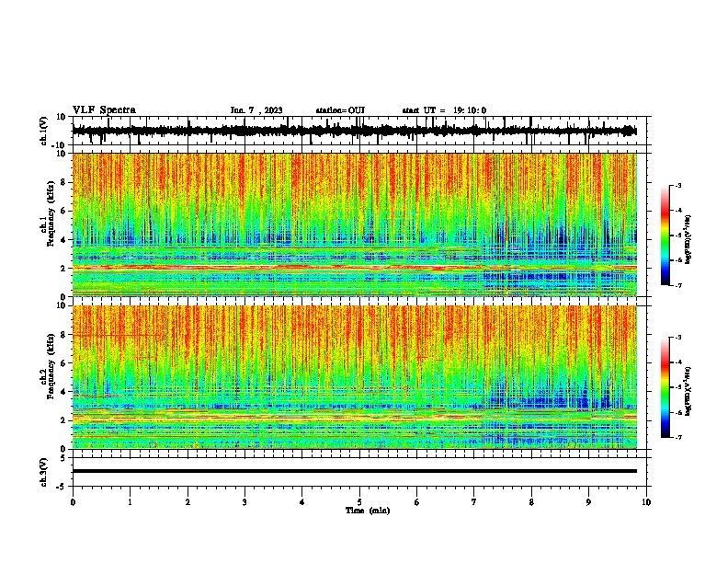Click time axis tick label 10
This screenshot has height=563, width=728.
click(646, 502)
